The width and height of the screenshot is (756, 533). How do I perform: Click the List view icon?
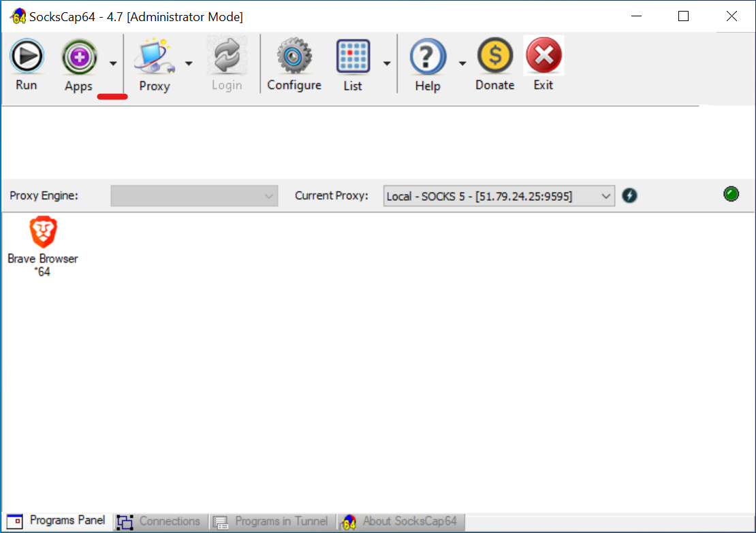tap(353, 57)
